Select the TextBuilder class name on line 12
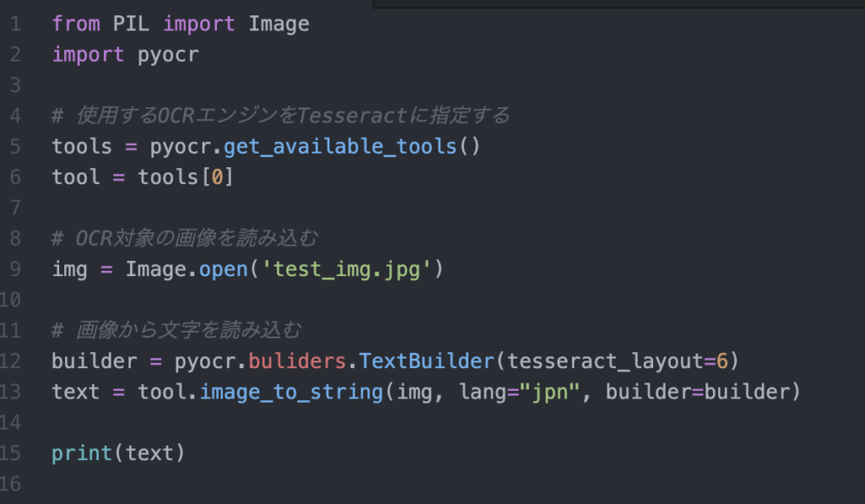The width and height of the screenshot is (865, 504). (x=427, y=360)
